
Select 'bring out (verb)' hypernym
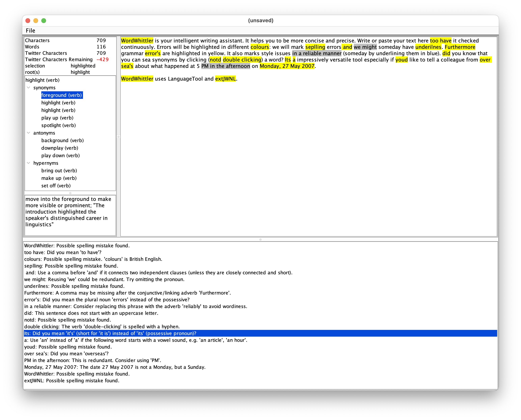(x=59, y=171)
